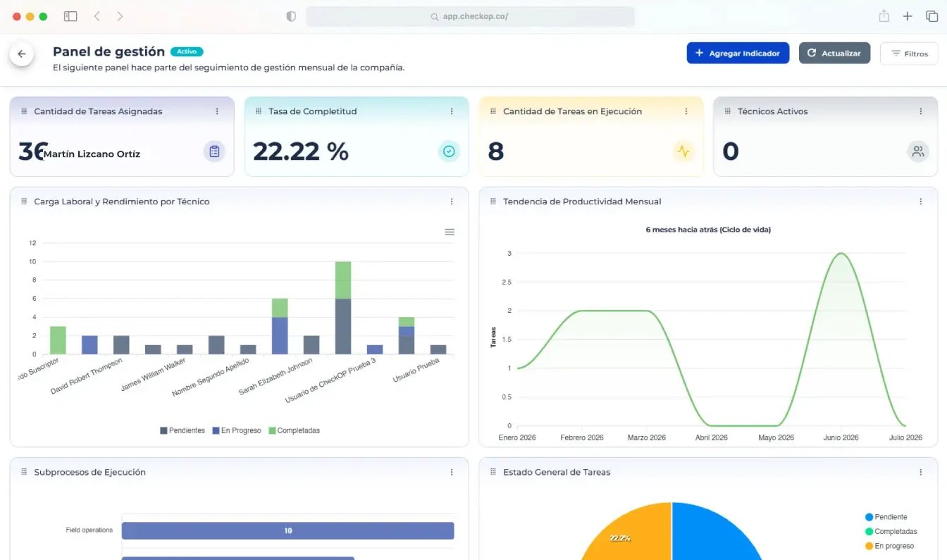Open menu of Carga Laboral y Rendimiento card
Screen dimensions: 947x560
coord(452,201)
